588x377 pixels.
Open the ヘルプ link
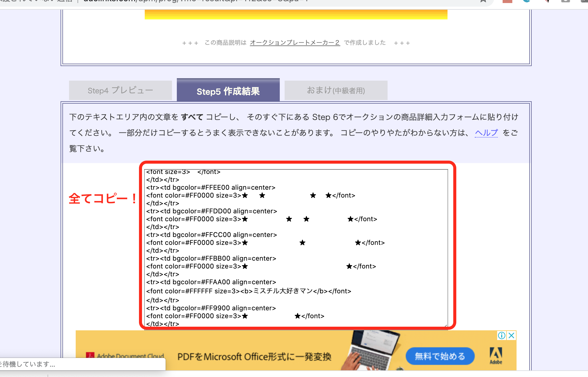[x=486, y=133]
